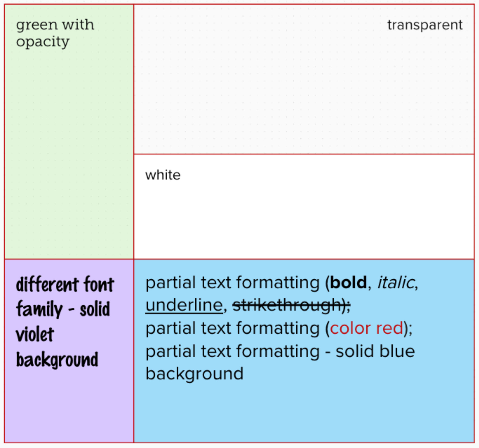
Task: Click the "white" text in the white cell
Action: [x=163, y=175]
